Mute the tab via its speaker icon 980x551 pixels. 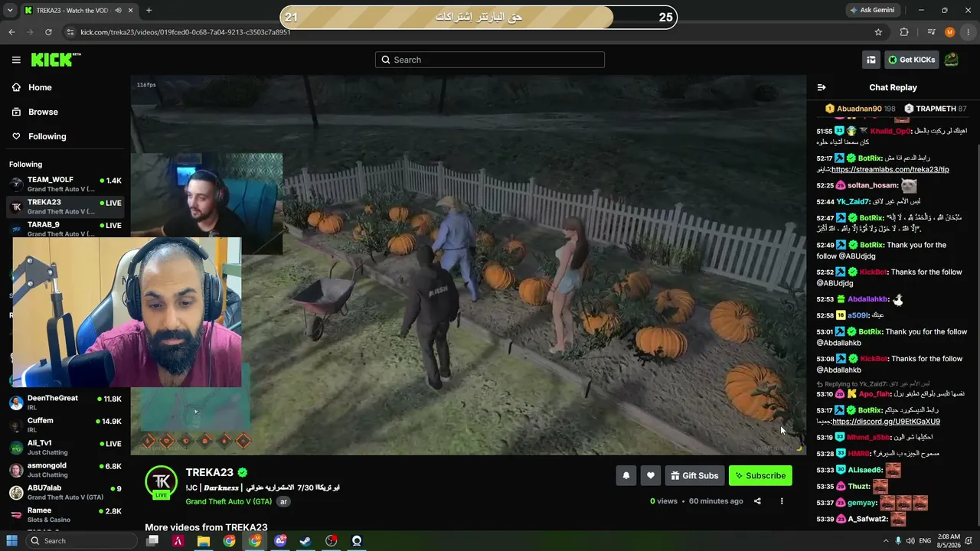click(118, 10)
